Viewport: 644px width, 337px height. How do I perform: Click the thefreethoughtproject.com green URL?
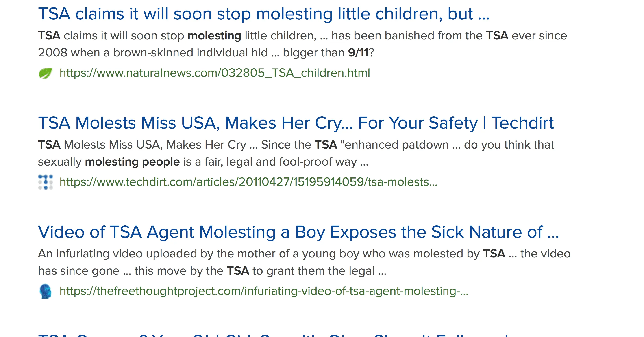pyautogui.click(x=264, y=291)
